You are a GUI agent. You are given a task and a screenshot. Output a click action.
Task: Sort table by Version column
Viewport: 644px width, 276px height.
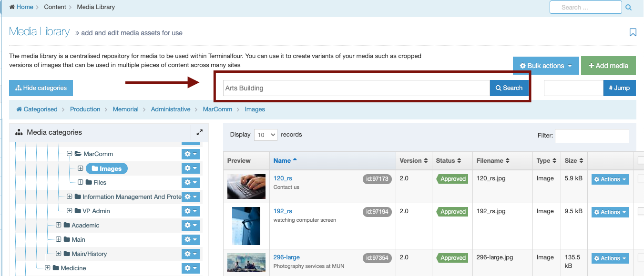click(414, 161)
